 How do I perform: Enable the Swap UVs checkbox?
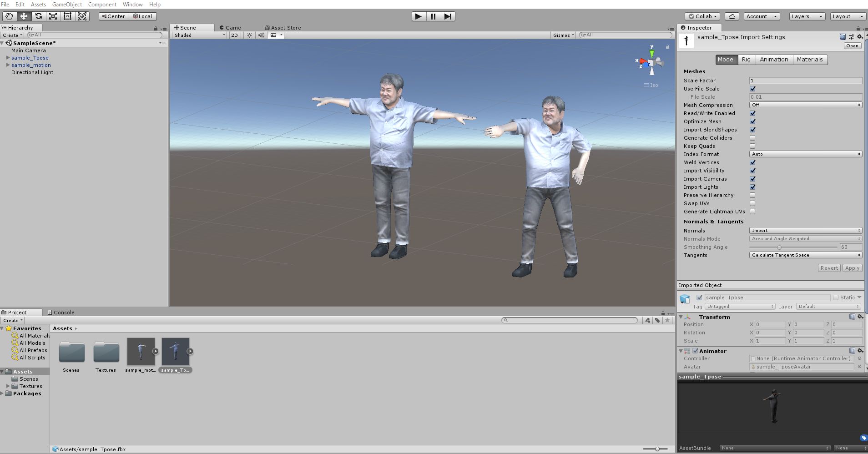tap(752, 203)
